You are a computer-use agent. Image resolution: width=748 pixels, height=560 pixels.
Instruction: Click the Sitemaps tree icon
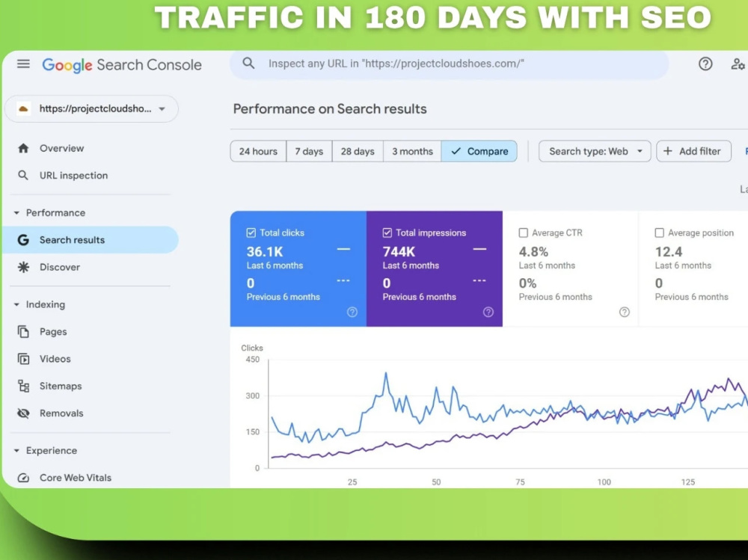tap(23, 386)
